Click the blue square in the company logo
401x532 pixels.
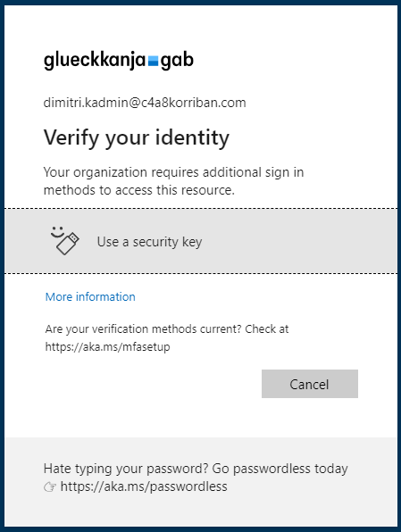[153, 61]
